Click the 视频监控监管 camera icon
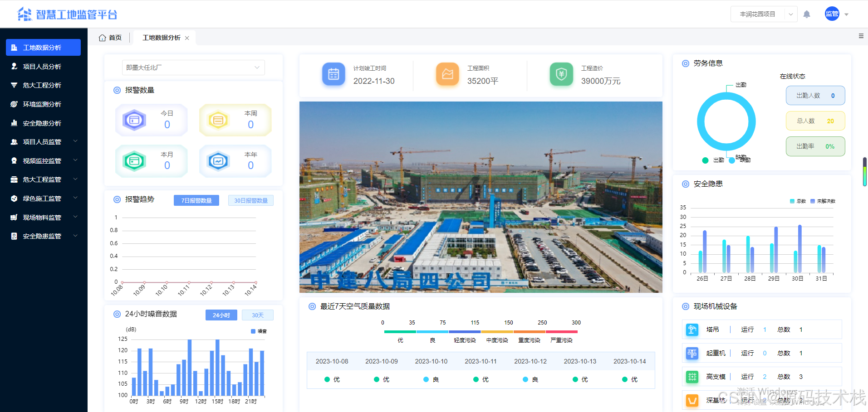Image resolution: width=868 pixels, height=412 pixels. (14, 161)
